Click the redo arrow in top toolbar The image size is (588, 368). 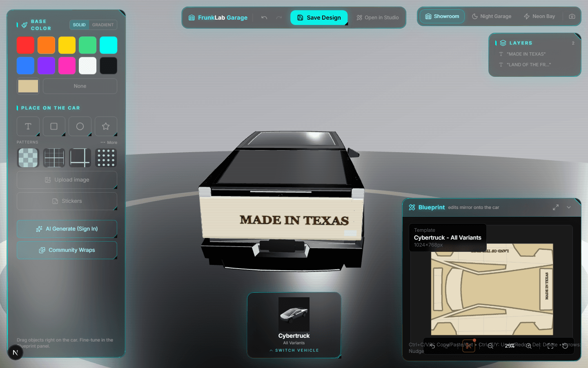pos(279,18)
